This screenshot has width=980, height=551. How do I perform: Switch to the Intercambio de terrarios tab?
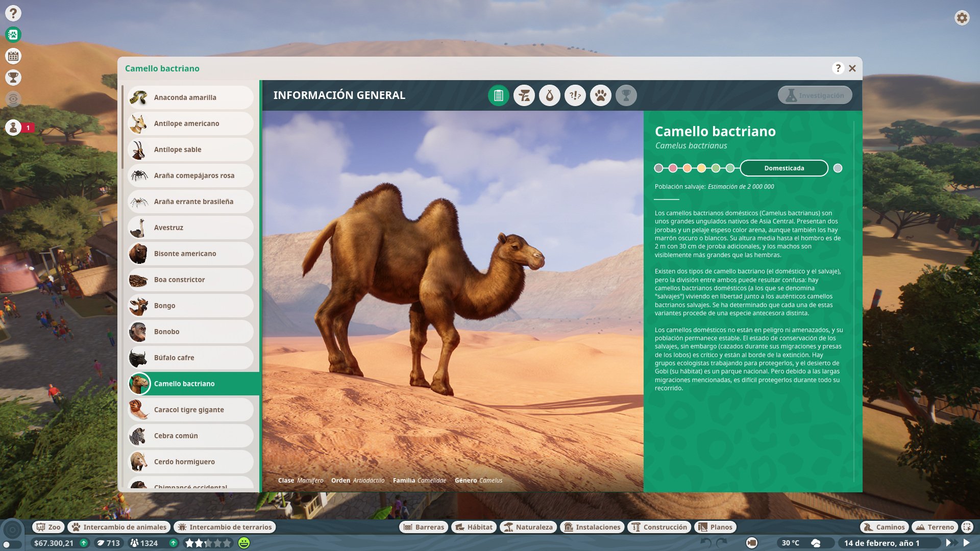pyautogui.click(x=225, y=527)
